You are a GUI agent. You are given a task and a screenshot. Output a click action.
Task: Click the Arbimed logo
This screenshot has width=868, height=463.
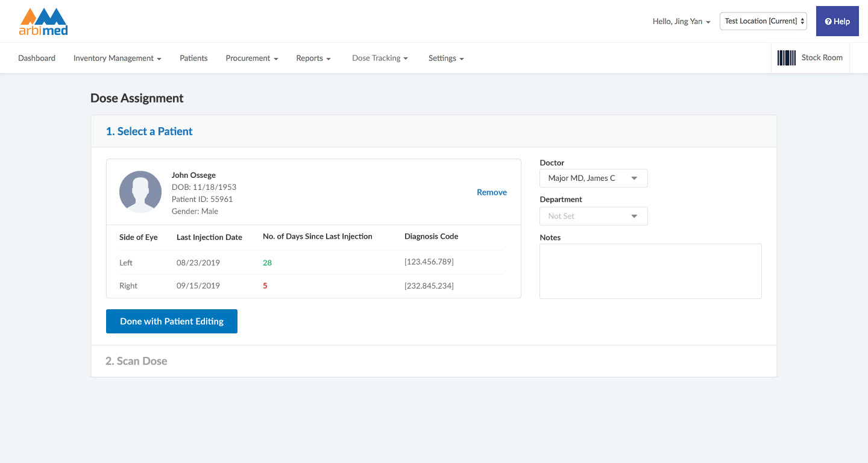point(43,22)
